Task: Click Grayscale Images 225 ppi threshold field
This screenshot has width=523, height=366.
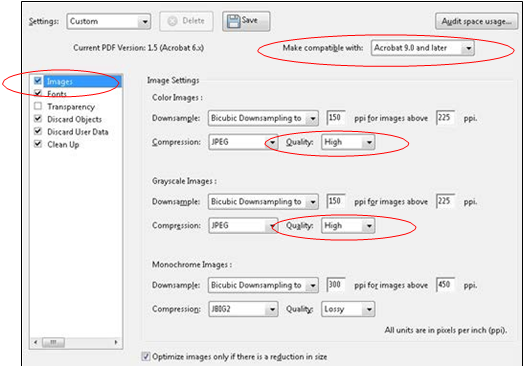Action: coord(446,201)
